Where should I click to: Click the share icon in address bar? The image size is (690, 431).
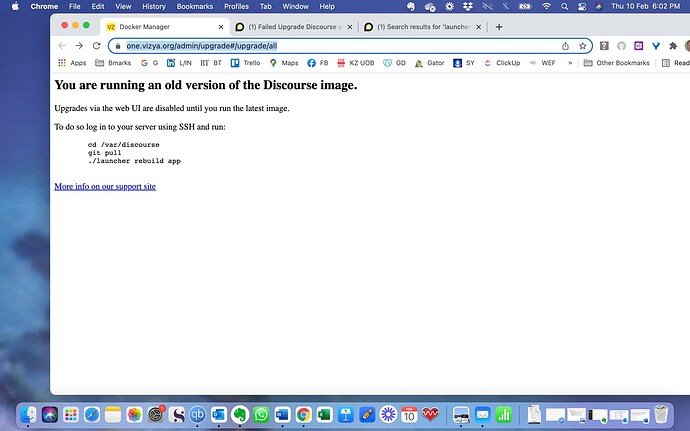tap(565, 46)
